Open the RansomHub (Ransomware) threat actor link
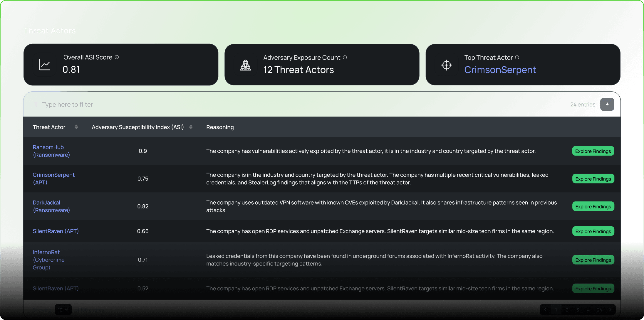Viewport: 644px width, 320px height. (51, 151)
